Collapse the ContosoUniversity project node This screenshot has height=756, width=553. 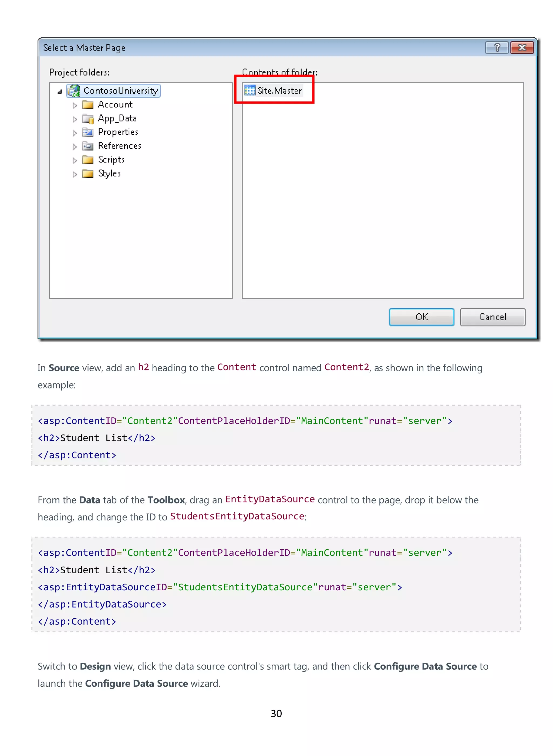[60, 91]
